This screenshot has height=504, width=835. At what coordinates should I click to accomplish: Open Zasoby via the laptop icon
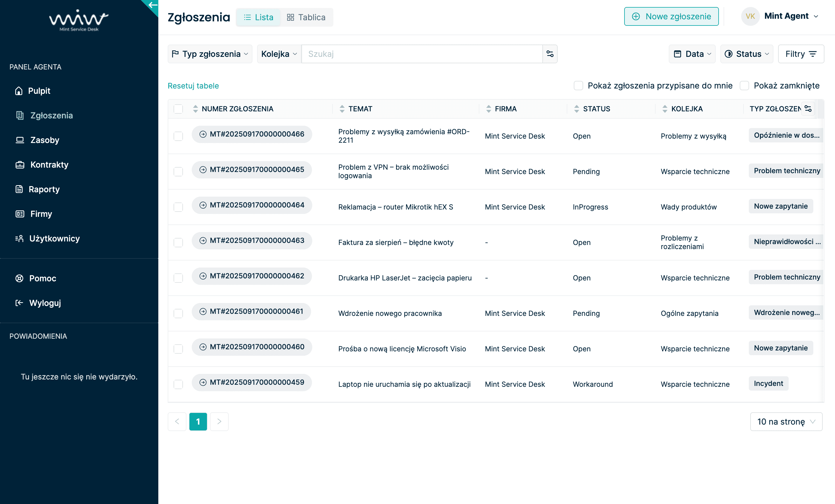coord(20,140)
